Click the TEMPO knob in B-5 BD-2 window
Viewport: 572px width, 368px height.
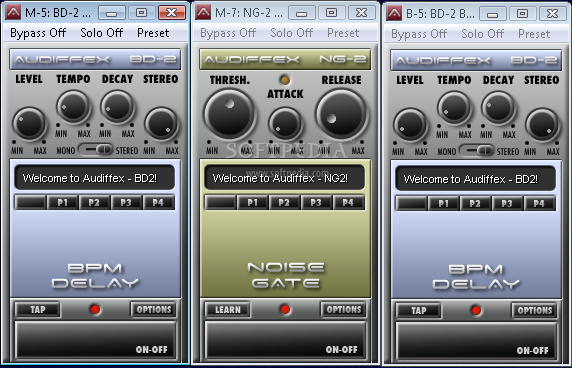coord(454,108)
